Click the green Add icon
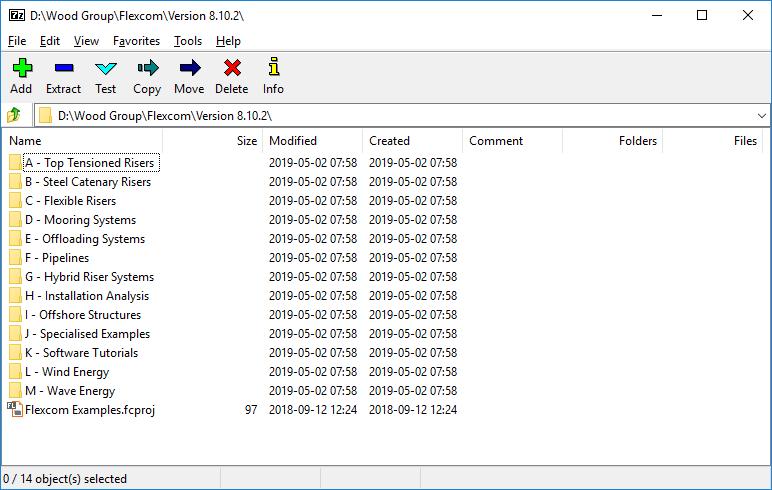 21,69
